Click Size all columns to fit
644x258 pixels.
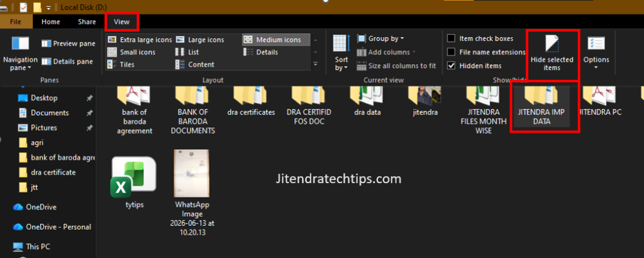[x=396, y=65]
